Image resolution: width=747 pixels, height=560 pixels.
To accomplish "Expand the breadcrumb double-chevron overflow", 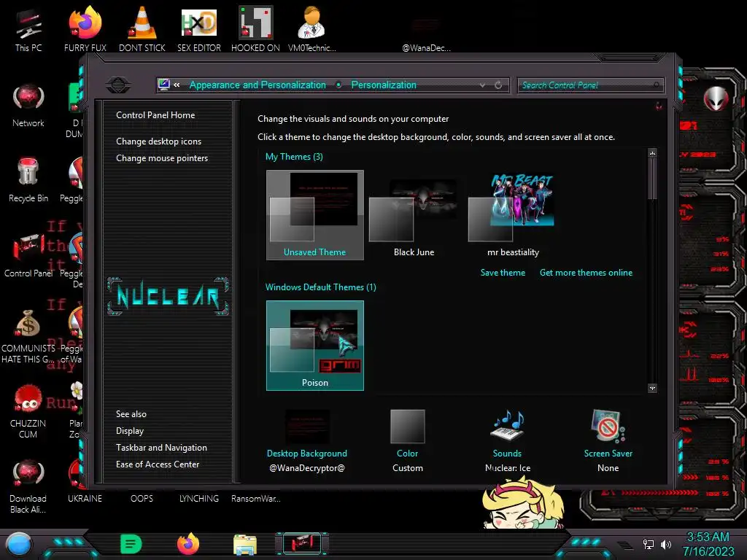I will [x=177, y=85].
